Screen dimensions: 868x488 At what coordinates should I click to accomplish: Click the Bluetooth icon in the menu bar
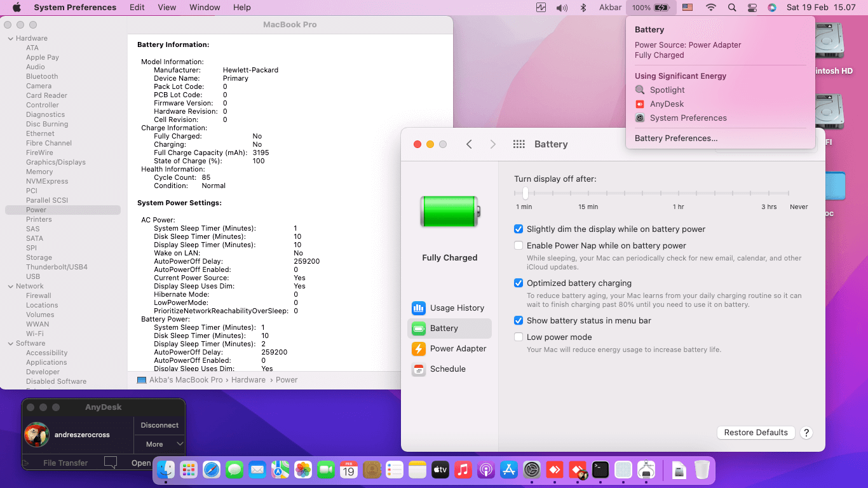point(583,8)
